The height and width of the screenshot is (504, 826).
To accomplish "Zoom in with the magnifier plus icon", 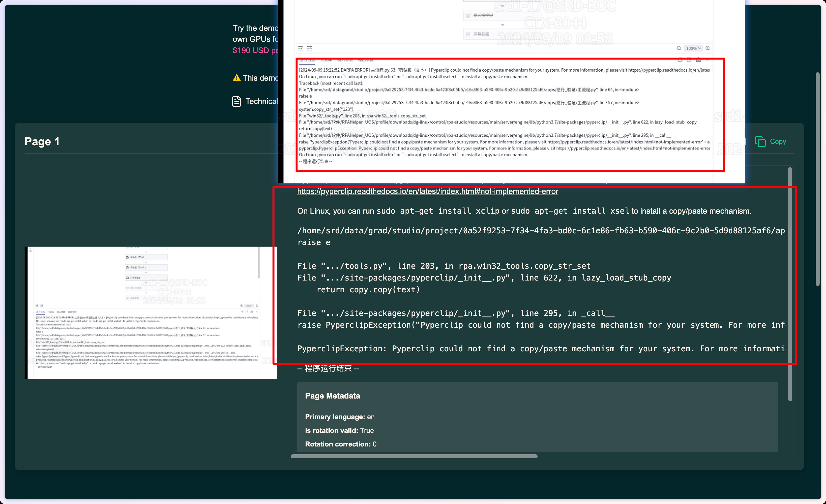I will click(x=708, y=48).
